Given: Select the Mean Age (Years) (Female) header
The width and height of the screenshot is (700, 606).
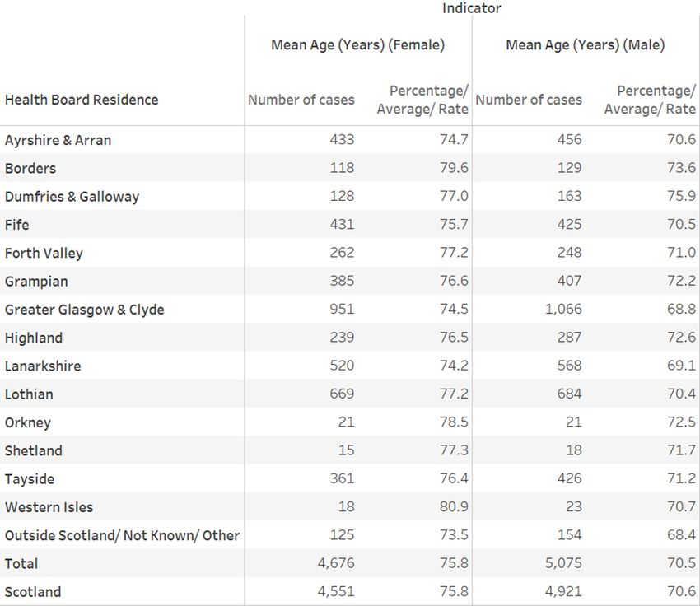Looking at the screenshot, I should point(357,44).
